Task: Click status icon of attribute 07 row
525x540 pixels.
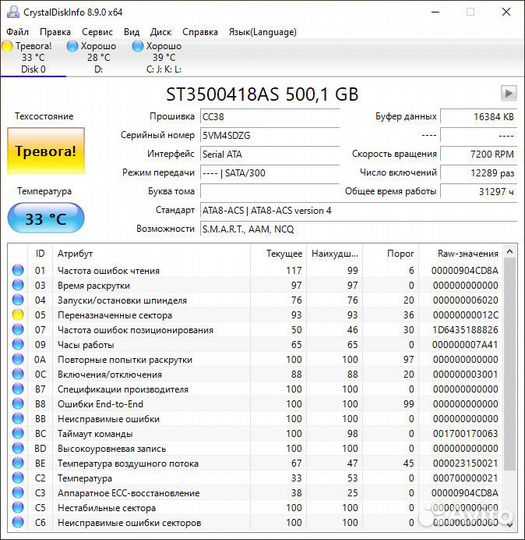Action: (18, 330)
